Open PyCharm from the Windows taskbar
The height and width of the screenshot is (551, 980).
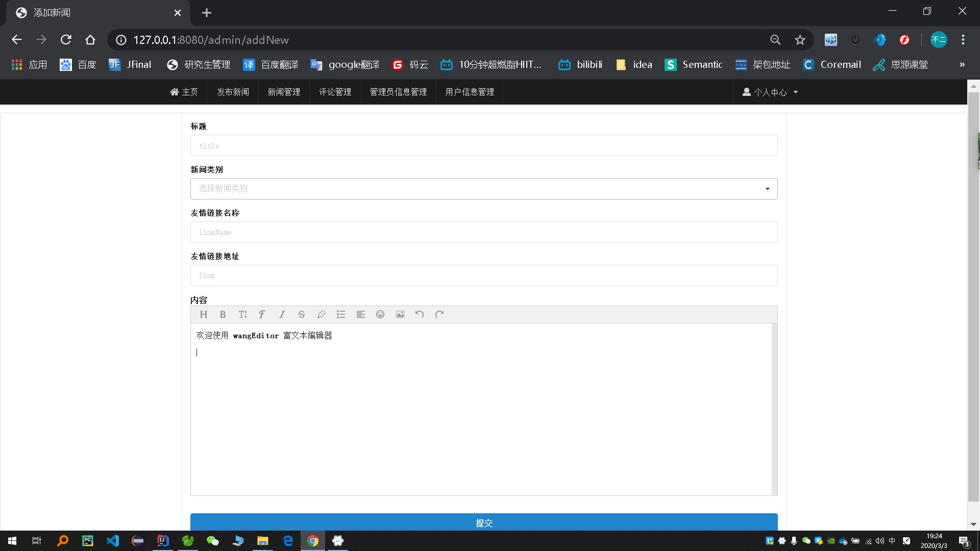click(x=88, y=541)
